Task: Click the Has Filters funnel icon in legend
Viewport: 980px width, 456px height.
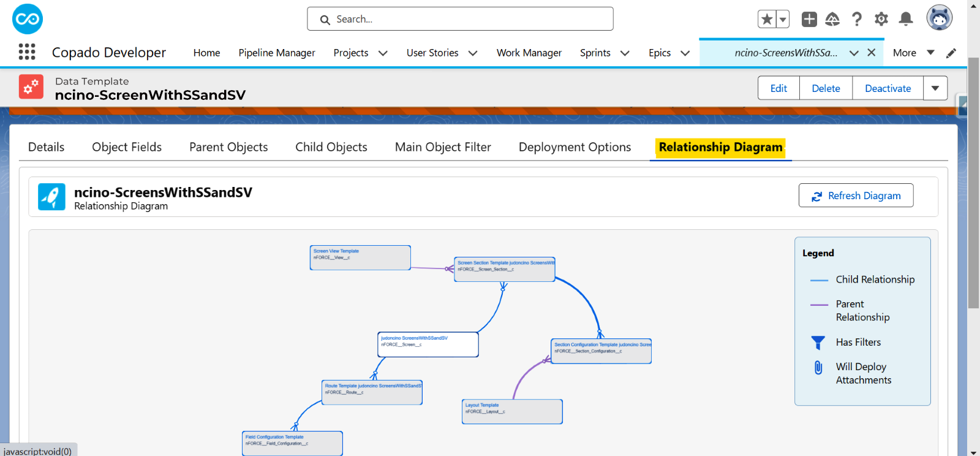Action: tap(818, 343)
